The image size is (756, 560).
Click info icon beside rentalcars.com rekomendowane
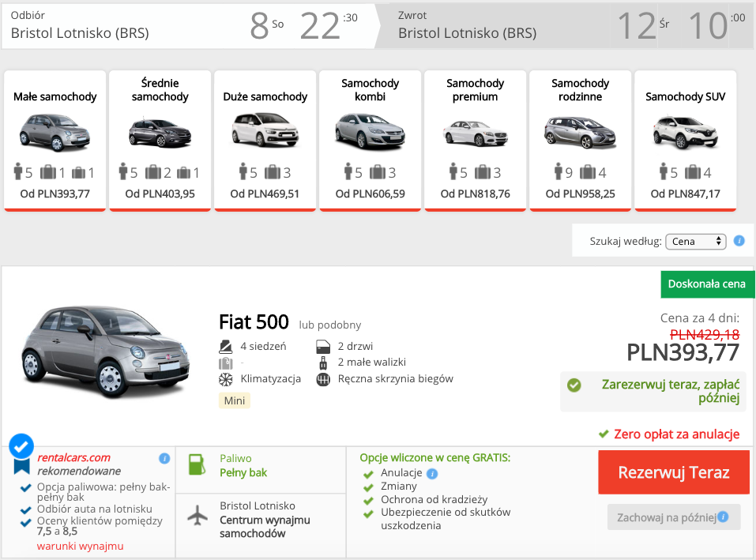coord(164,458)
